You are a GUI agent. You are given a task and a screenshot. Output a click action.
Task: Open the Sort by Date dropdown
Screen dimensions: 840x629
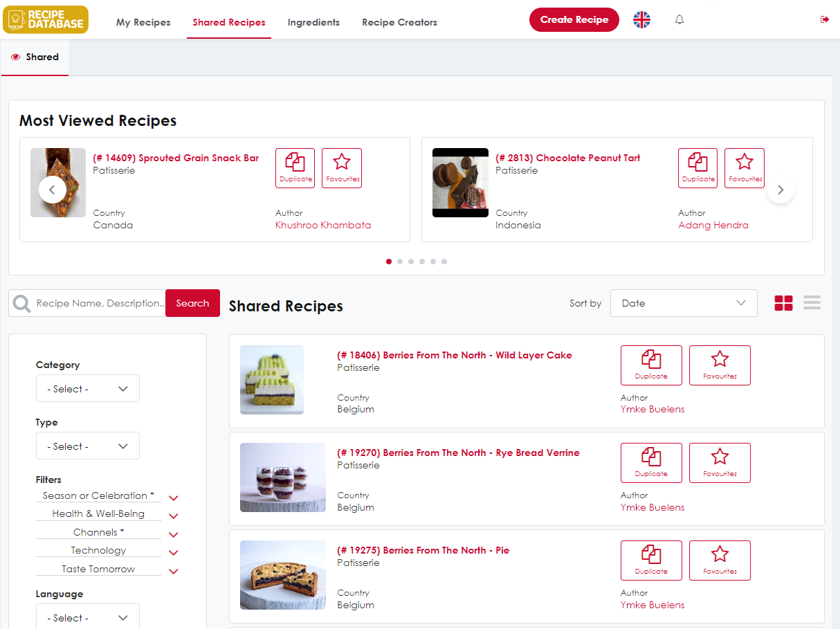coord(683,303)
